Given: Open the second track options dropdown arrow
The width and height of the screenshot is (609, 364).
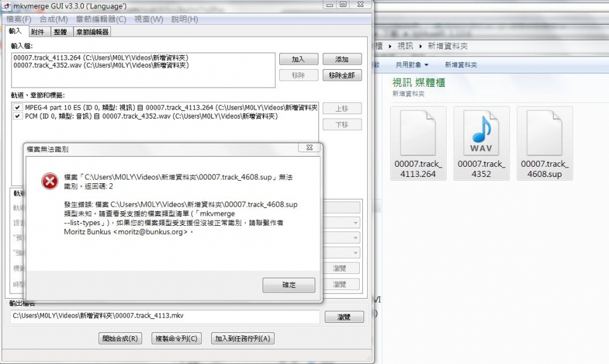Looking at the screenshot, I should (355, 238).
